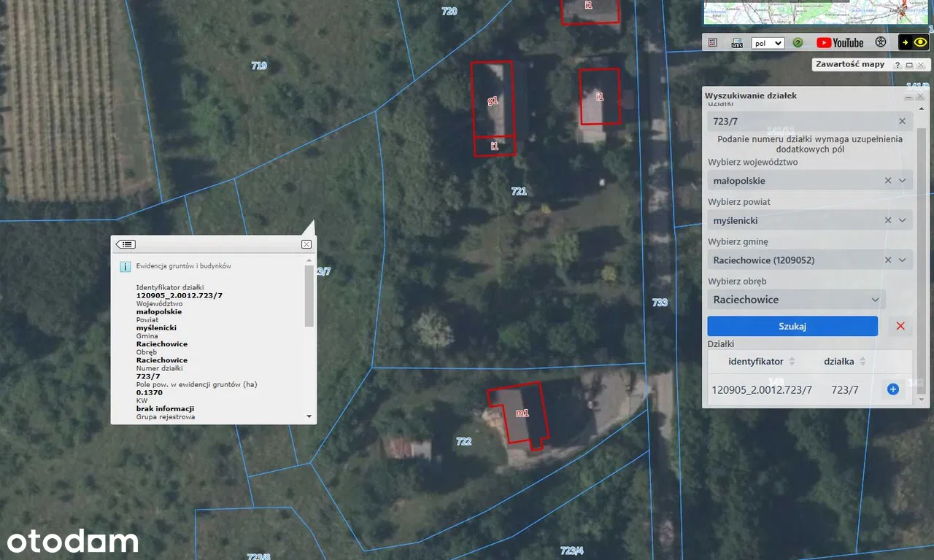The image size is (934, 560).
Task: Click the WMS services icon
Action: pos(736,43)
